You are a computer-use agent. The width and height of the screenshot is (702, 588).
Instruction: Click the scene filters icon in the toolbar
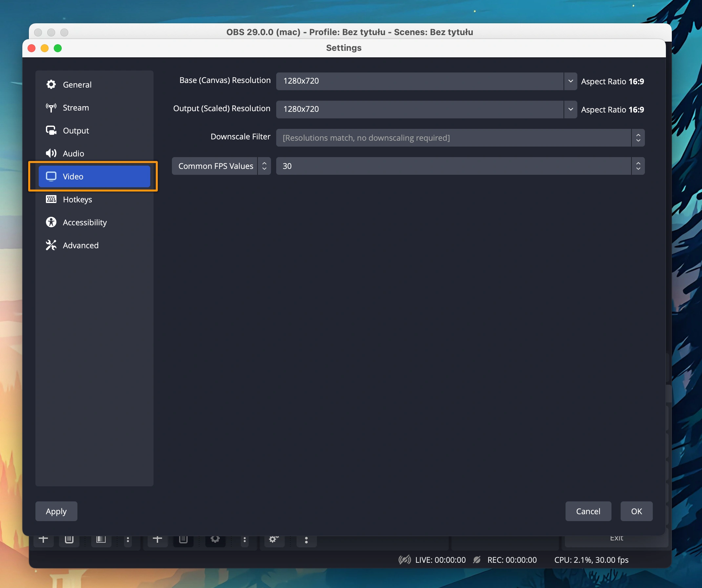click(x=101, y=539)
